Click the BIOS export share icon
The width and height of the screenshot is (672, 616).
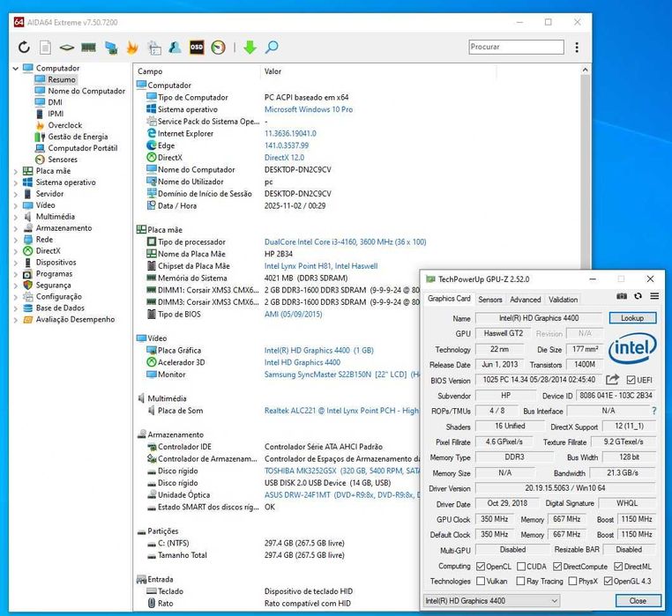[612, 380]
